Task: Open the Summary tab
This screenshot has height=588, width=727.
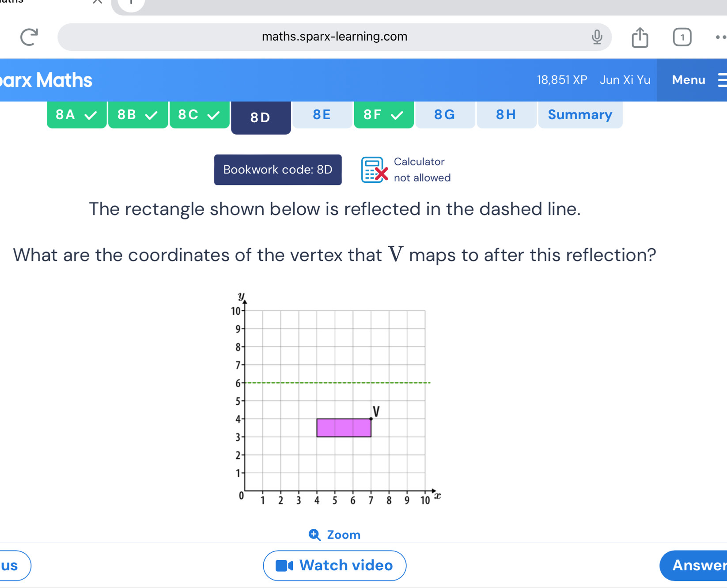Action: 580,115
